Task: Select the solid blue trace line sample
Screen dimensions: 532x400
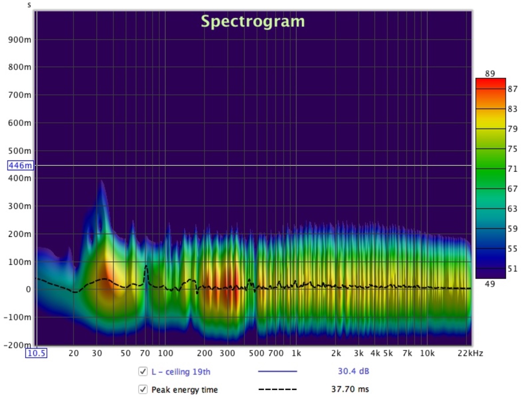Action: click(x=277, y=372)
